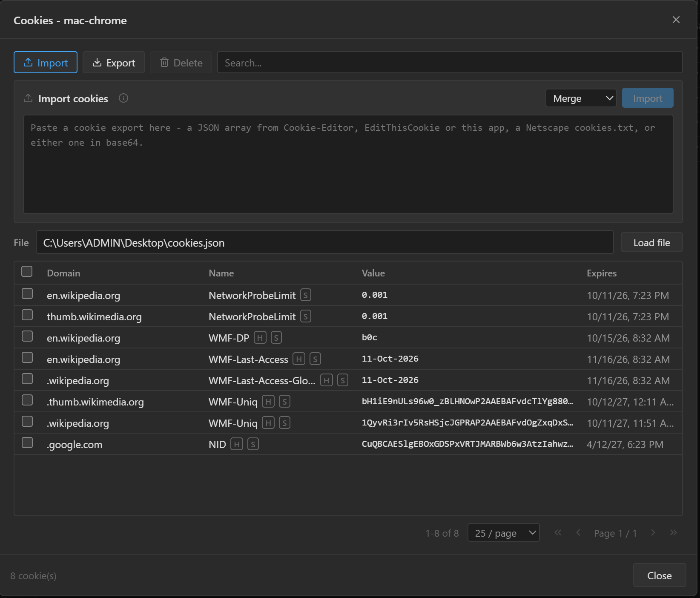
Task: Click the File path field with cookies.json
Action: 325,242
